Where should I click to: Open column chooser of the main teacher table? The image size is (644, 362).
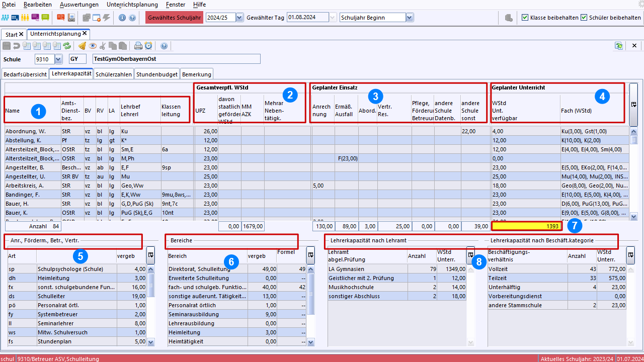pos(634,105)
